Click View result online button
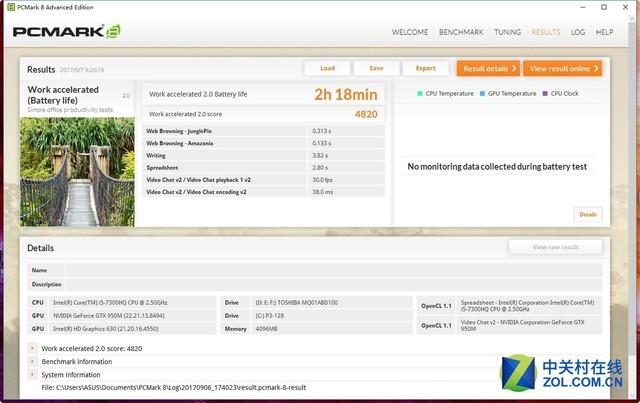 point(562,69)
